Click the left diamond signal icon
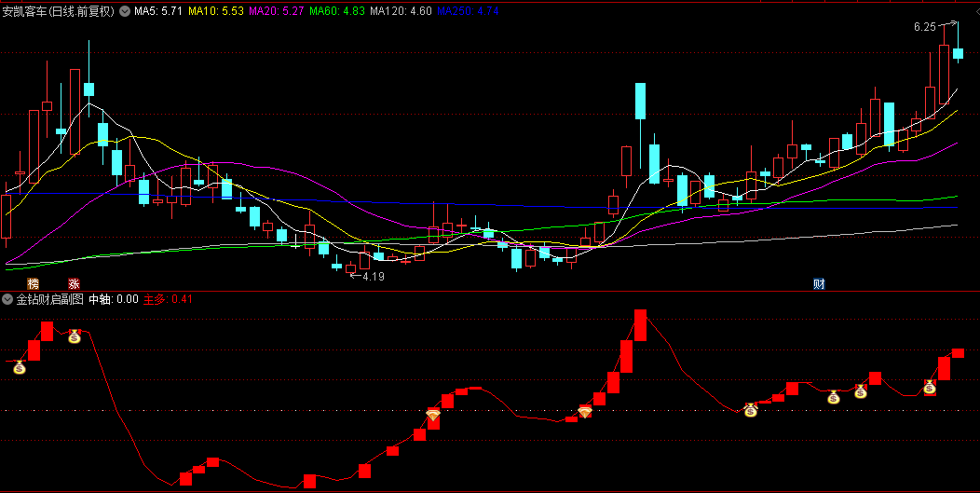This screenshot has height=493, width=980. point(433,414)
